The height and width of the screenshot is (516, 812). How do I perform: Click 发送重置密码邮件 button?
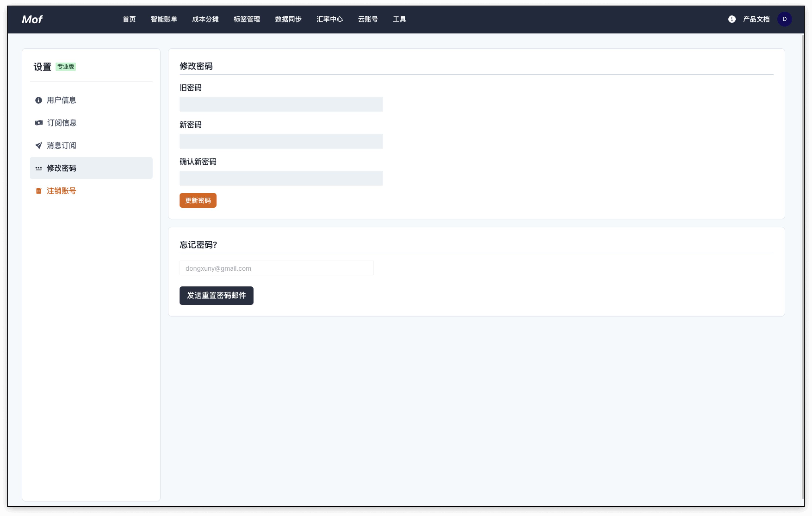pos(216,295)
